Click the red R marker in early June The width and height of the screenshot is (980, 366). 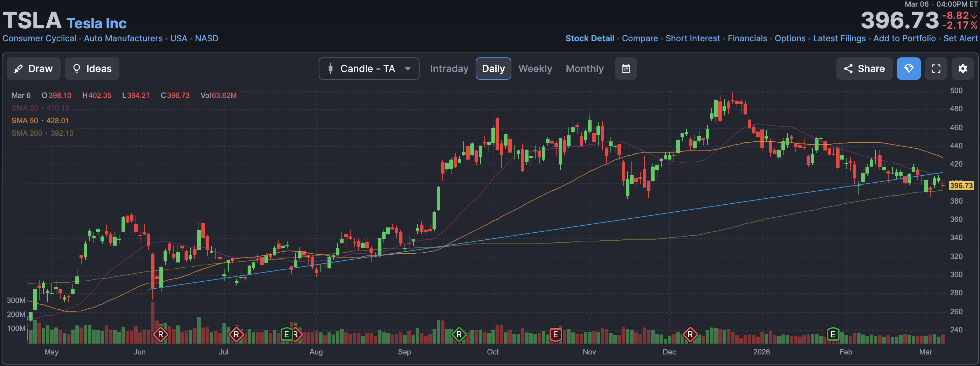(x=160, y=335)
